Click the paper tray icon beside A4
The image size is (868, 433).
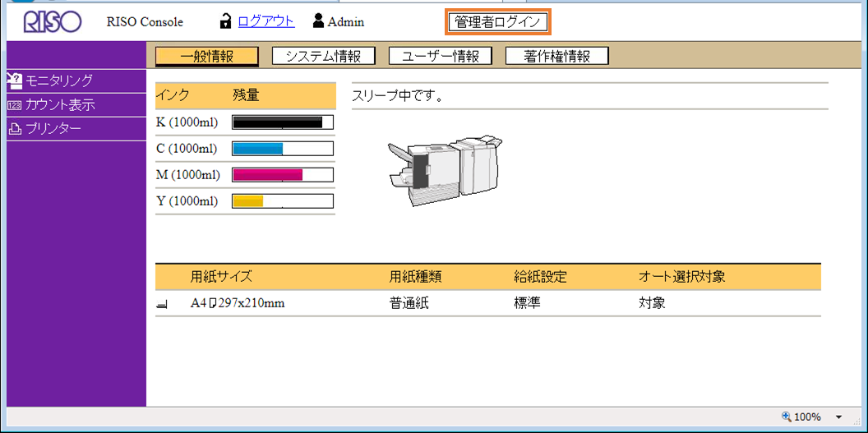(x=162, y=304)
